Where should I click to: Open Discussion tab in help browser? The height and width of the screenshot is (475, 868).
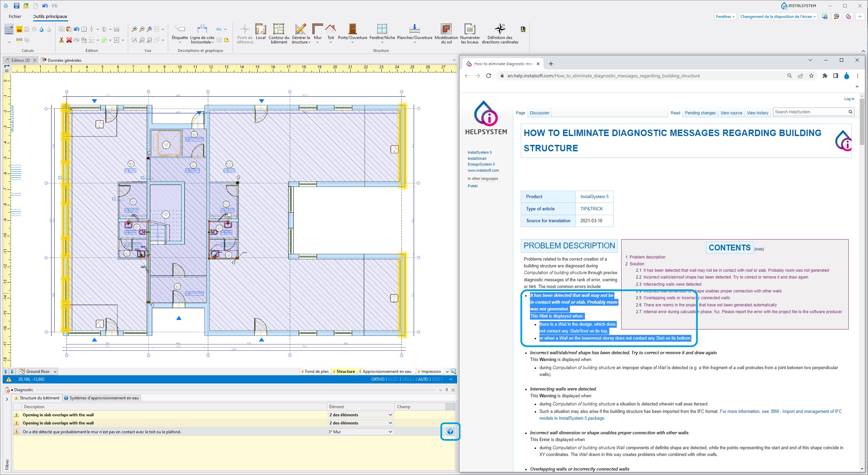tap(539, 113)
